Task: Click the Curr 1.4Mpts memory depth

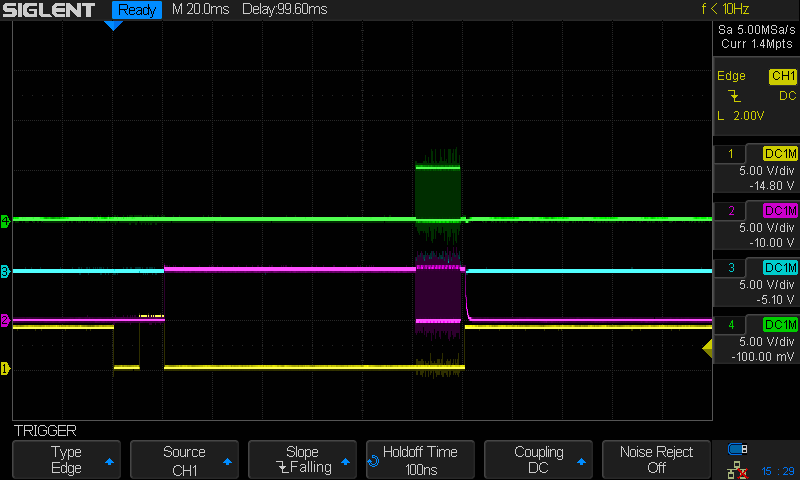Action: tap(757, 44)
